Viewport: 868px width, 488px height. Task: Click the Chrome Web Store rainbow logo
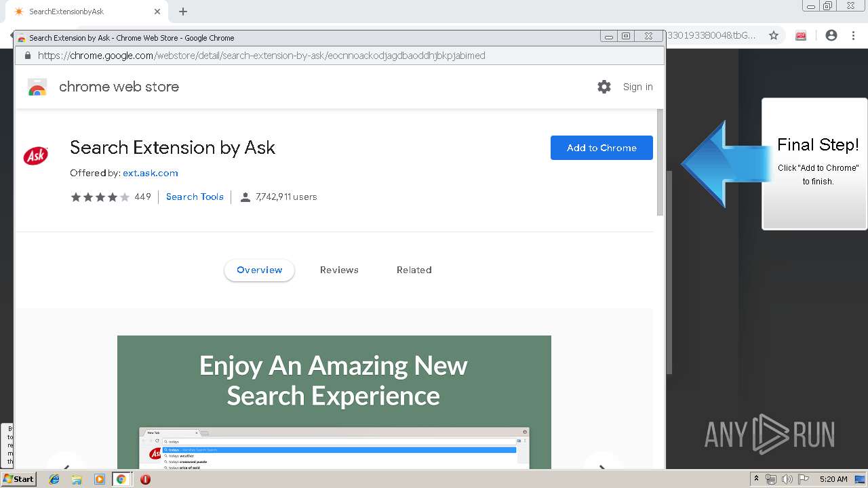[37, 87]
